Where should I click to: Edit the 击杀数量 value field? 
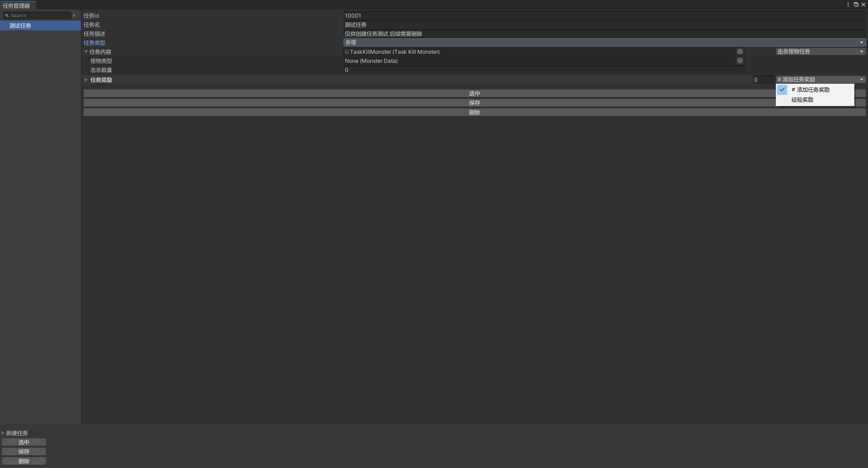point(544,70)
